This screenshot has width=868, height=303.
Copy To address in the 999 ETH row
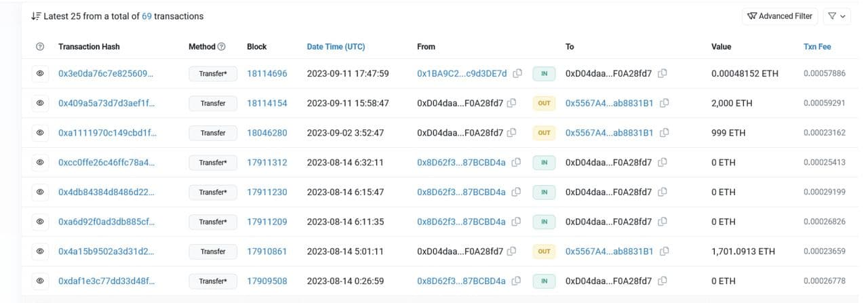[665, 133]
